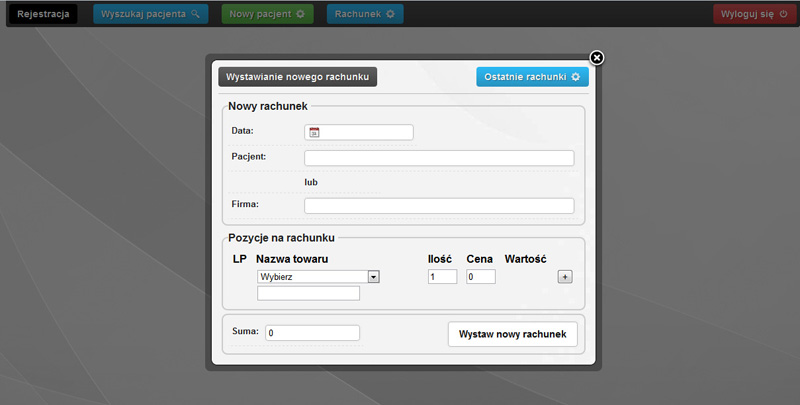The image size is (800, 405).
Task: Focus the Firma input field
Action: 439,206
